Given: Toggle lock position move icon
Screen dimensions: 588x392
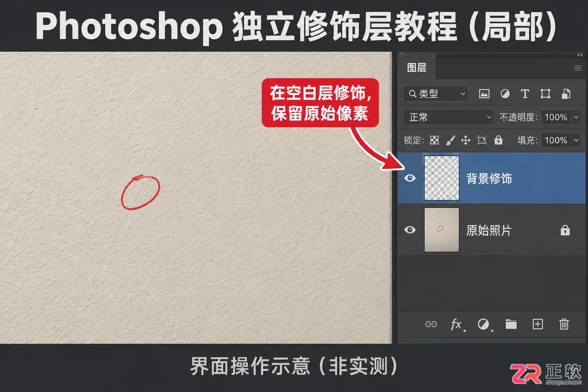Looking at the screenshot, I should 465,140.
